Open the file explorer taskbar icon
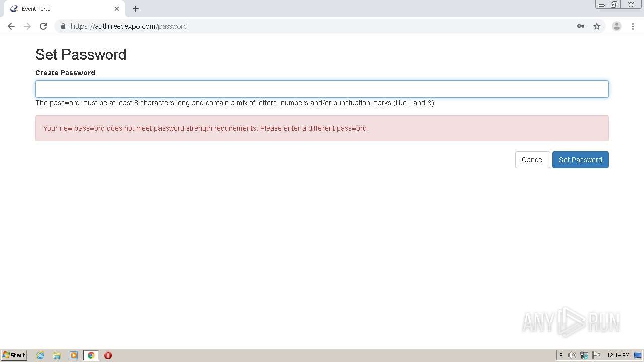 [57, 355]
